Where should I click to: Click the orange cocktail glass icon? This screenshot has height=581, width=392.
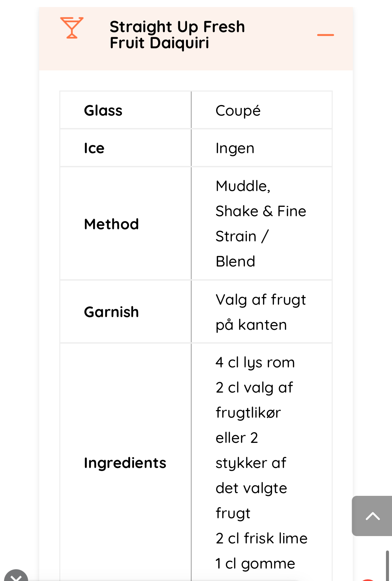(72, 28)
